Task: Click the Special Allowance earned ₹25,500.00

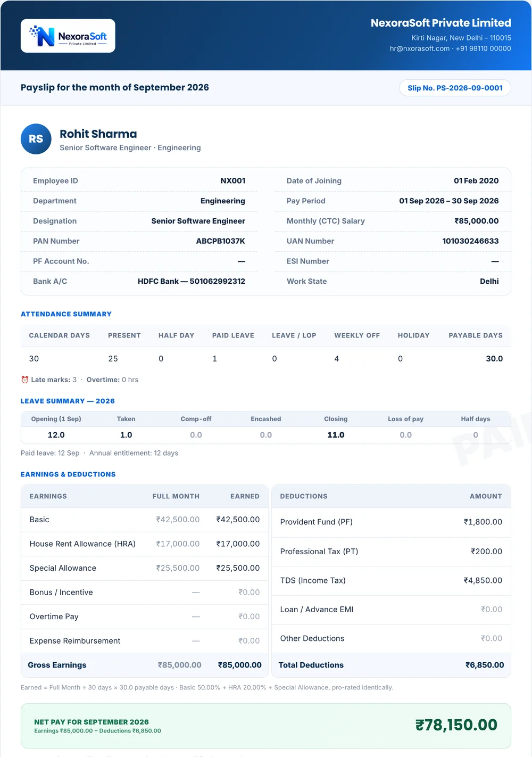Action: (x=238, y=568)
